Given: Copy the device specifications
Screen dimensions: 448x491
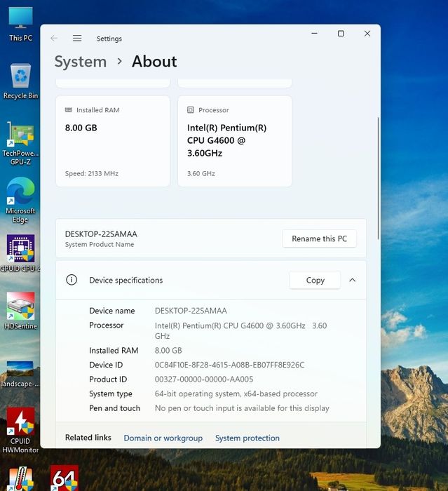Looking at the screenshot, I should click(315, 280).
